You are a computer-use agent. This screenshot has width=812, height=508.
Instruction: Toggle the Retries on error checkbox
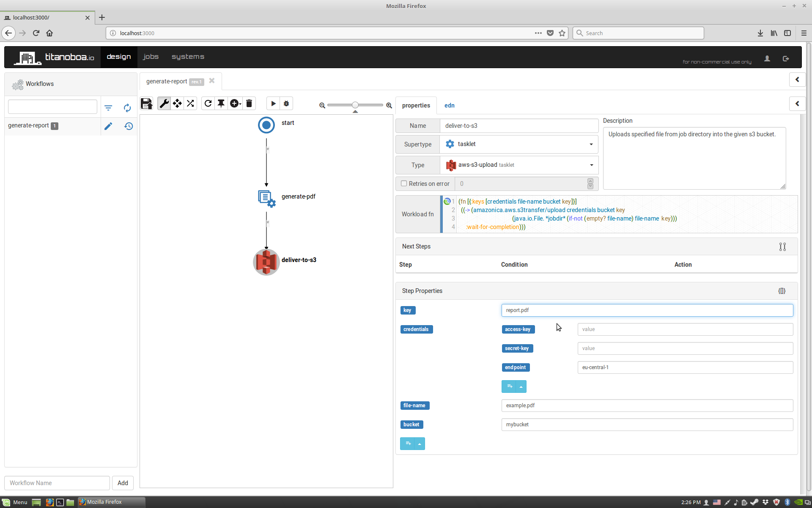click(x=404, y=183)
